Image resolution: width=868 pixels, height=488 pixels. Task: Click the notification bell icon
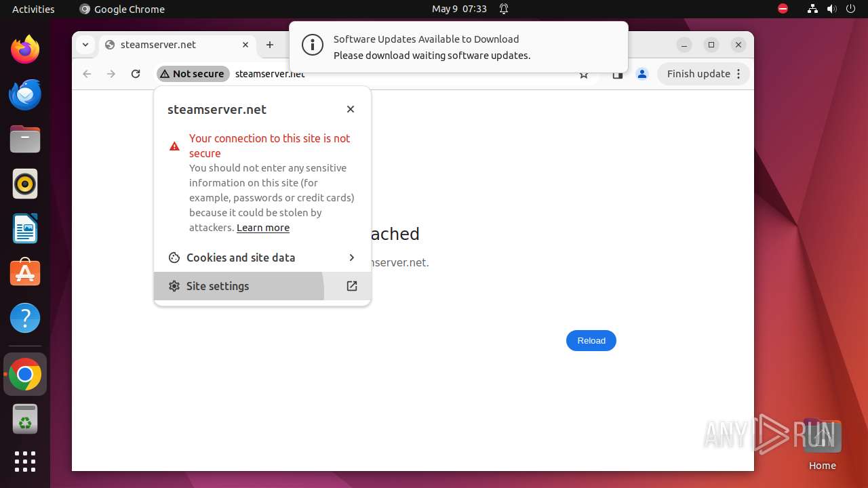[504, 9]
